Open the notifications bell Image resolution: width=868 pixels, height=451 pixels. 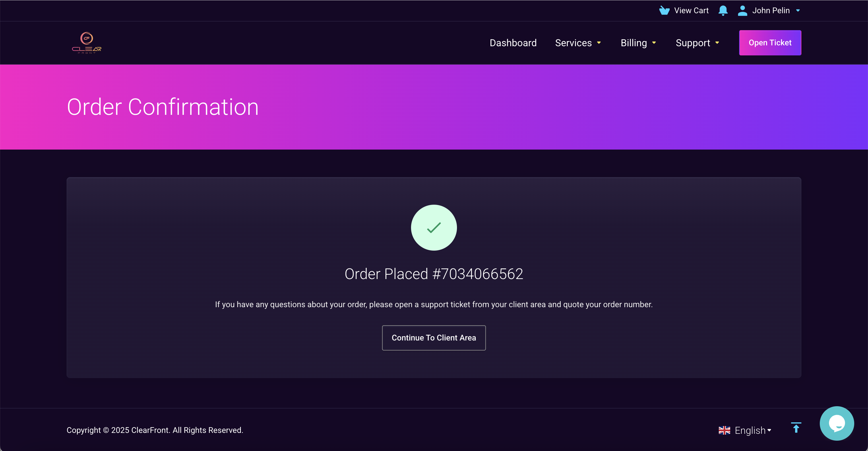(723, 10)
